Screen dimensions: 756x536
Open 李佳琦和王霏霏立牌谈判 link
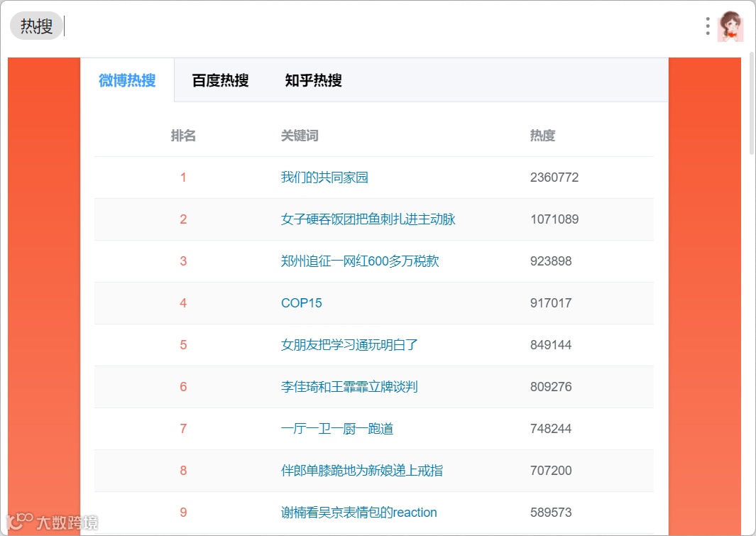click(349, 387)
